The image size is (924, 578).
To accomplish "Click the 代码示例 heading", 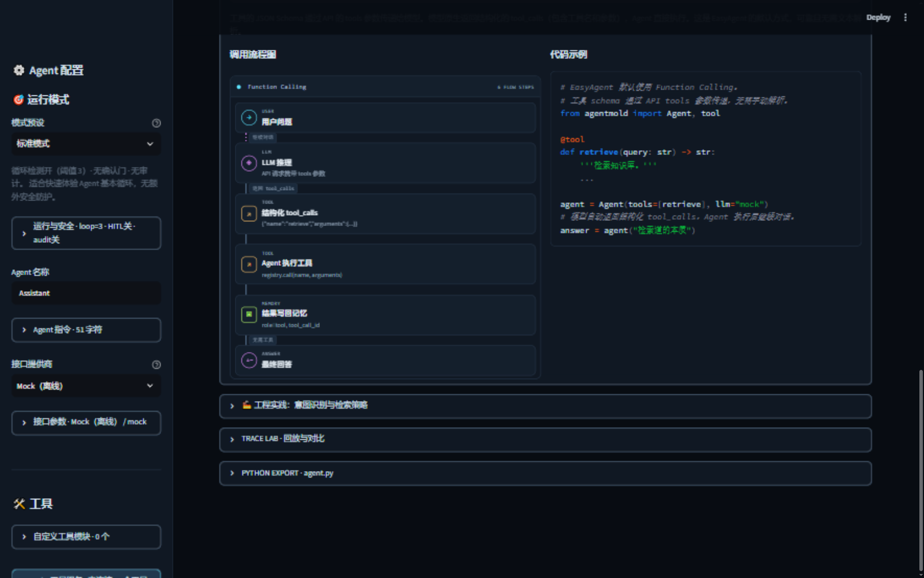I will coord(568,54).
